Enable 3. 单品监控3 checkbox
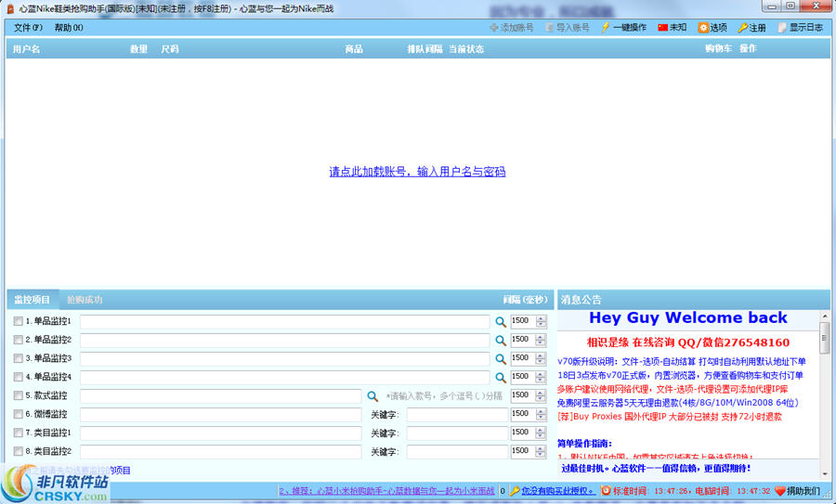836x504 pixels. [19, 358]
